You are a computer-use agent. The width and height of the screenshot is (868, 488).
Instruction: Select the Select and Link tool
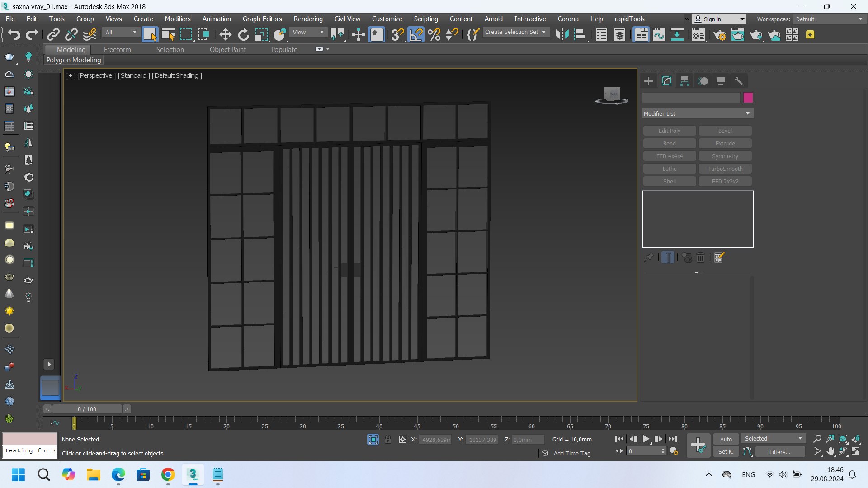pos(53,35)
